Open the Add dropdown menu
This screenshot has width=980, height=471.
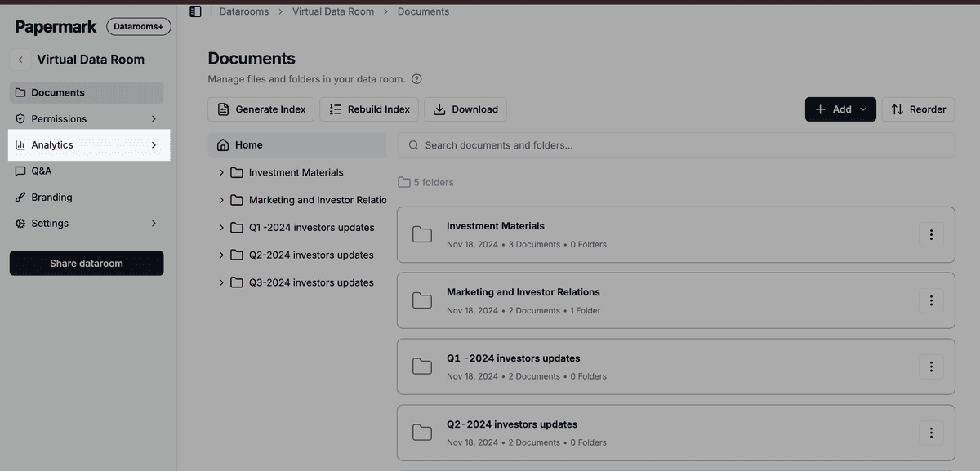(840, 109)
